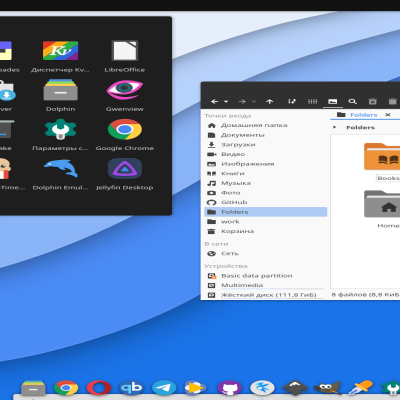This screenshot has height=400, width=400.
Task: Go back with the Dolphin back arrow
Action: (215, 101)
